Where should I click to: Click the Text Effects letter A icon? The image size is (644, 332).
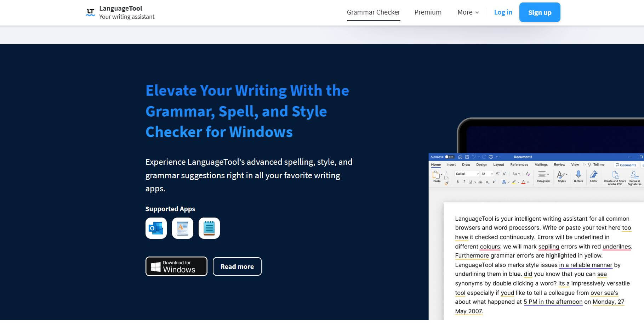pyautogui.click(x=504, y=182)
